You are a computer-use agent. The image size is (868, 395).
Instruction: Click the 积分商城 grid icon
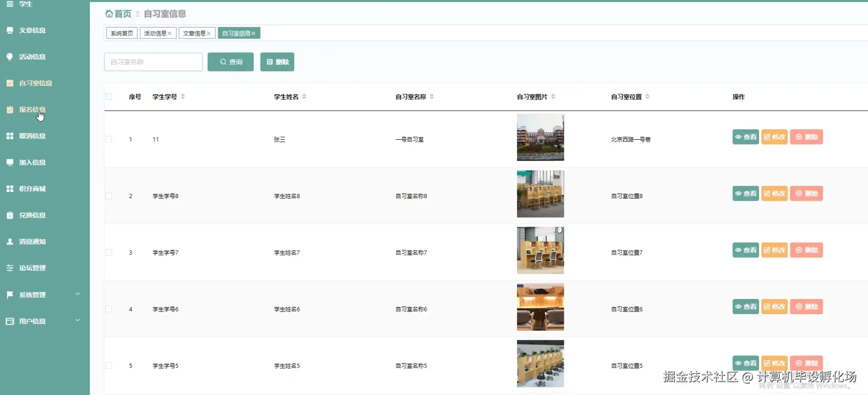pos(10,188)
